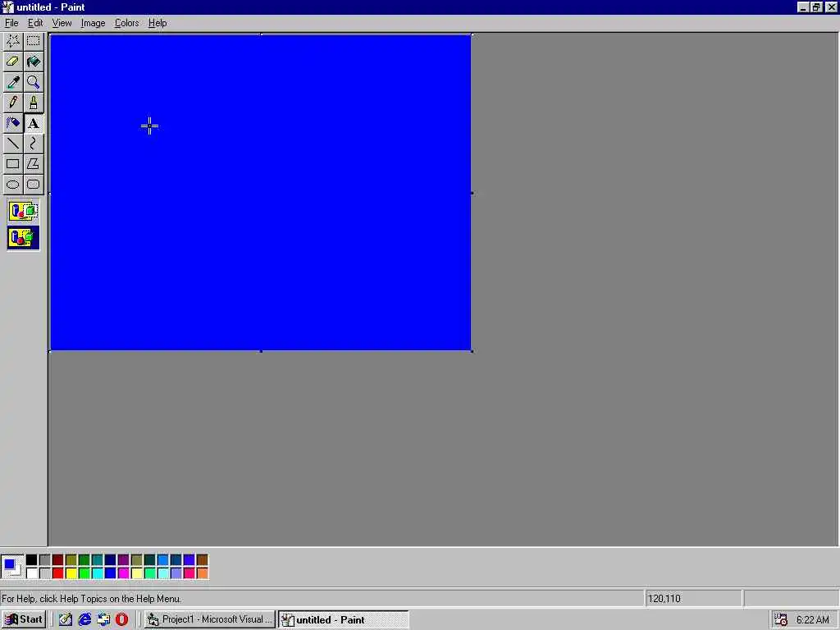Click the 'For Help, click Help Topics' status text

92,598
